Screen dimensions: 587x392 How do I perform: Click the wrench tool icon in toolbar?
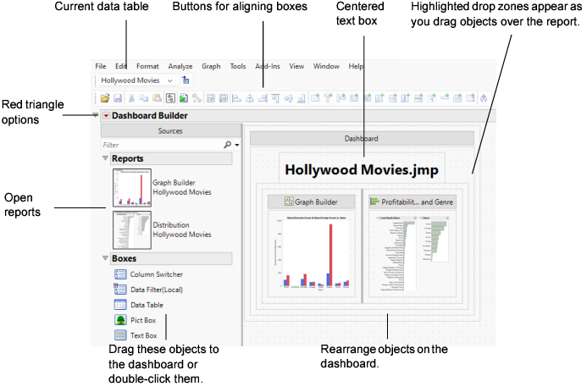point(197,98)
